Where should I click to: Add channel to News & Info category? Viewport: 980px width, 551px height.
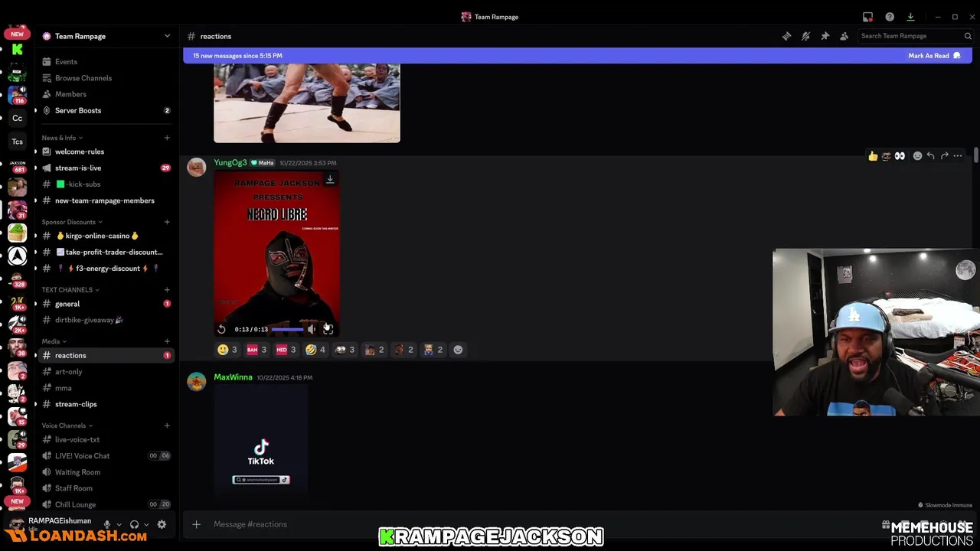click(x=167, y=138)
